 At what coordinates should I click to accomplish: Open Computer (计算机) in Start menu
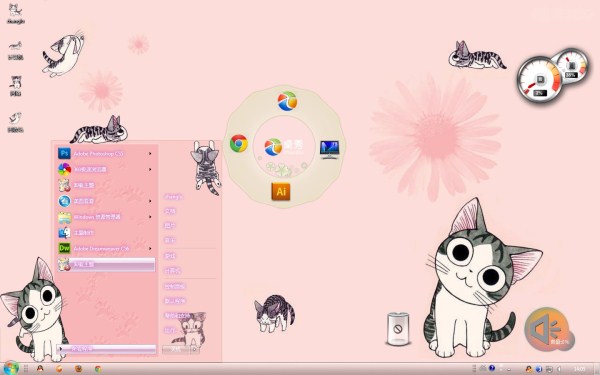click(172, 271)
